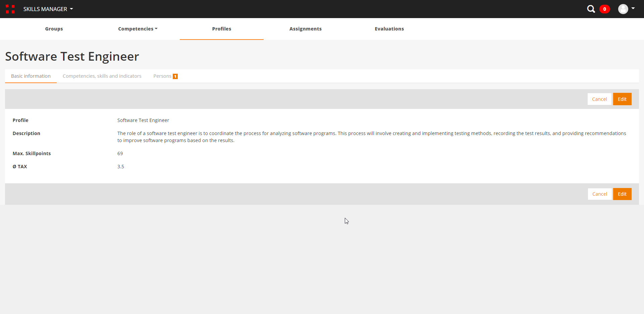Viewport: 644px width, 314px height.
Task: Click the red Skills Manager logo icon
Action: tap(10, 9)
